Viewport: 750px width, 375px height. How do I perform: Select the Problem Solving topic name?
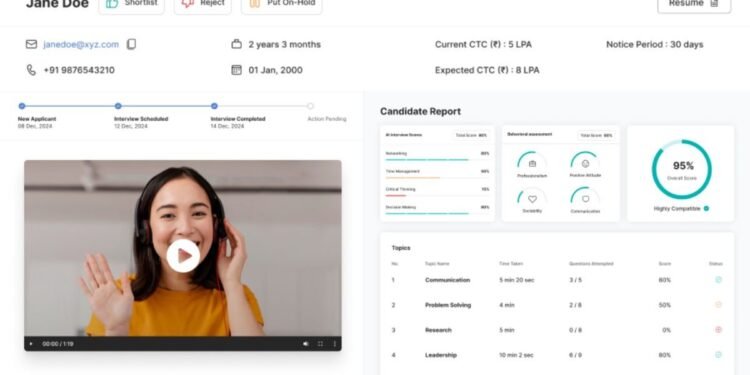tap(448, 305)
